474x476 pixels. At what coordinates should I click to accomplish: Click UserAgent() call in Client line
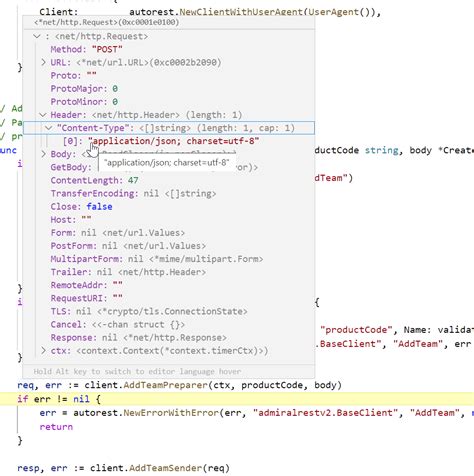[339, 12]
